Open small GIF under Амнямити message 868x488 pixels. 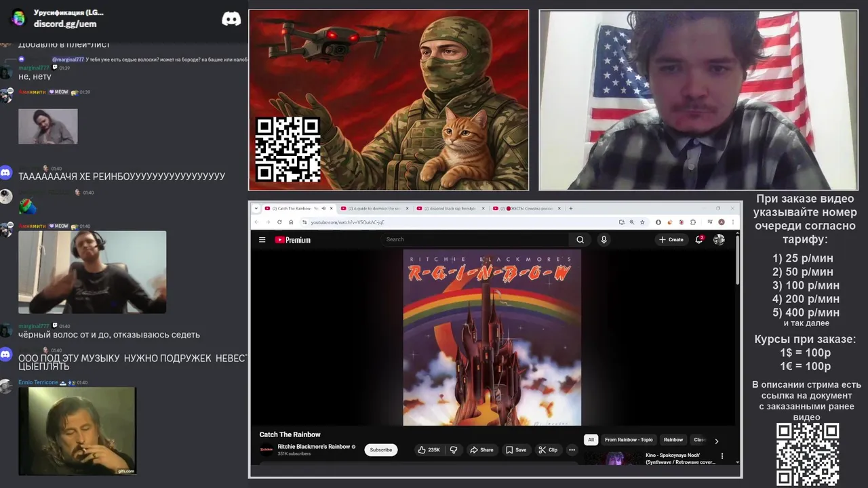[x=48, y=126]
